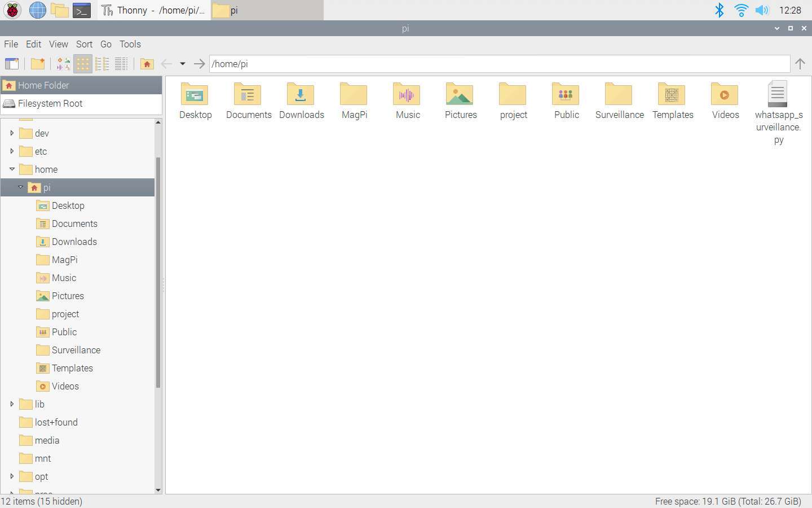Open the Raspberry Pi main menu
This screenshot has height=508, width=812.
coord(12,10)
